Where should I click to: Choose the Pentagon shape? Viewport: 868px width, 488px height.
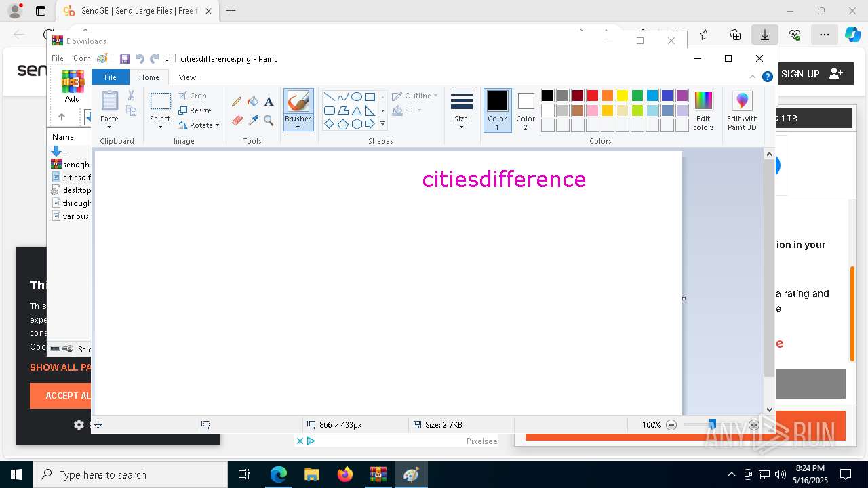coord(342,124)
